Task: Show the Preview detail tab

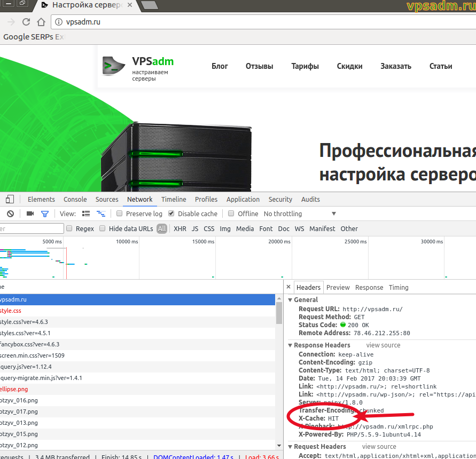Action: [338, 287]
